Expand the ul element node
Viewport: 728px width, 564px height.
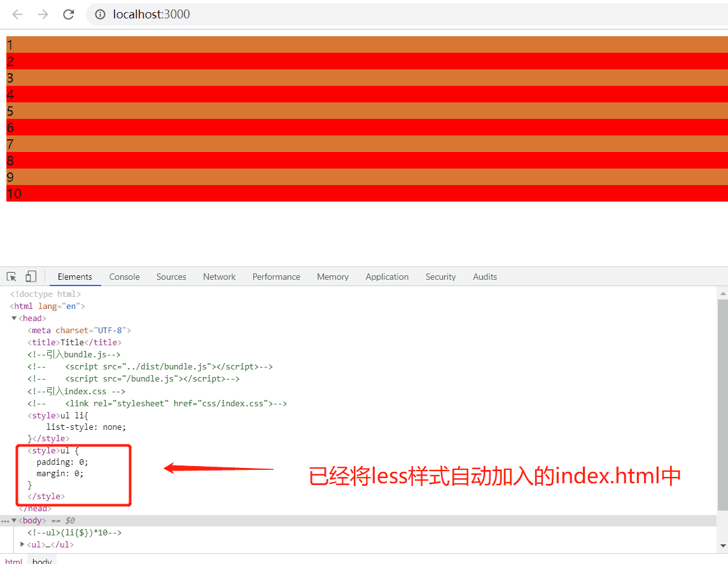(x=22, y=544)
